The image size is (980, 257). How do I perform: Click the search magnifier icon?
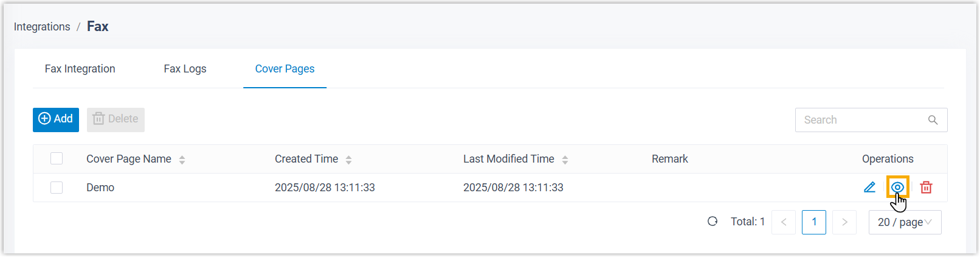(x=933, y=120)
